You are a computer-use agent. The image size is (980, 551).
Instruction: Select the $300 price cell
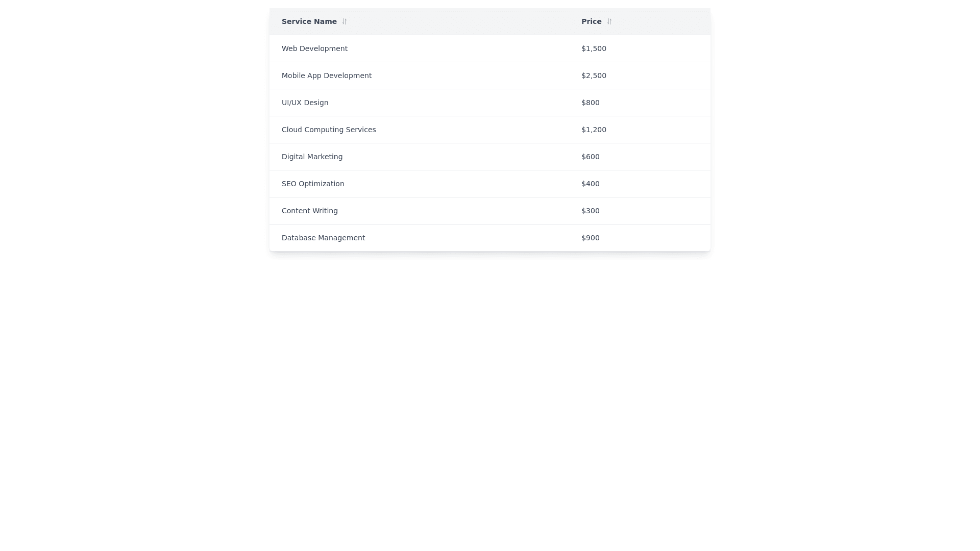pos(590,211)
